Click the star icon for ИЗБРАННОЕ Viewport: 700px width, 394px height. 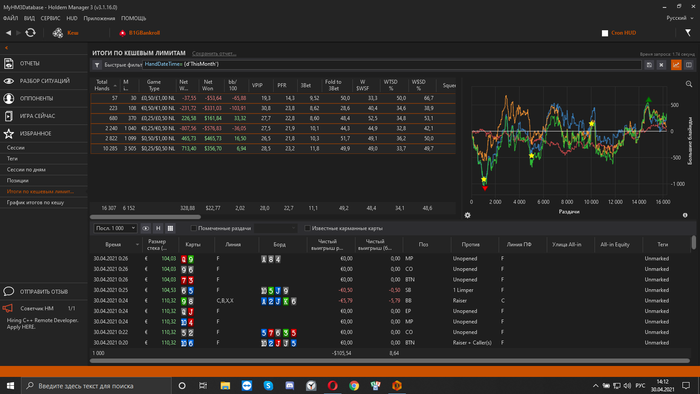pyautogui.click(x=8, y=133)
